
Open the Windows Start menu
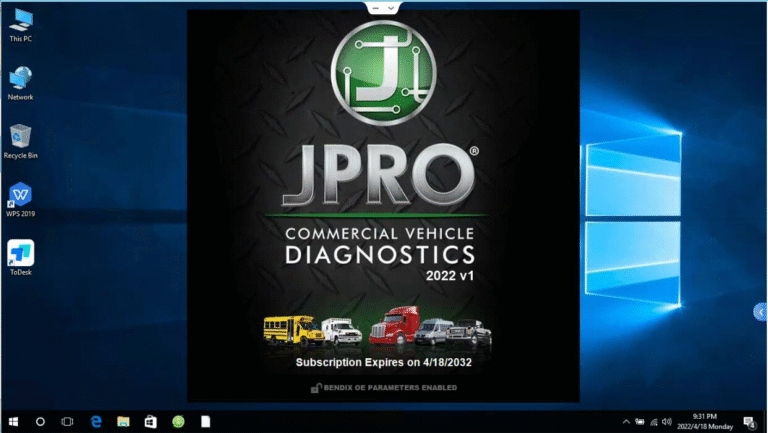(x=14, y=422)
